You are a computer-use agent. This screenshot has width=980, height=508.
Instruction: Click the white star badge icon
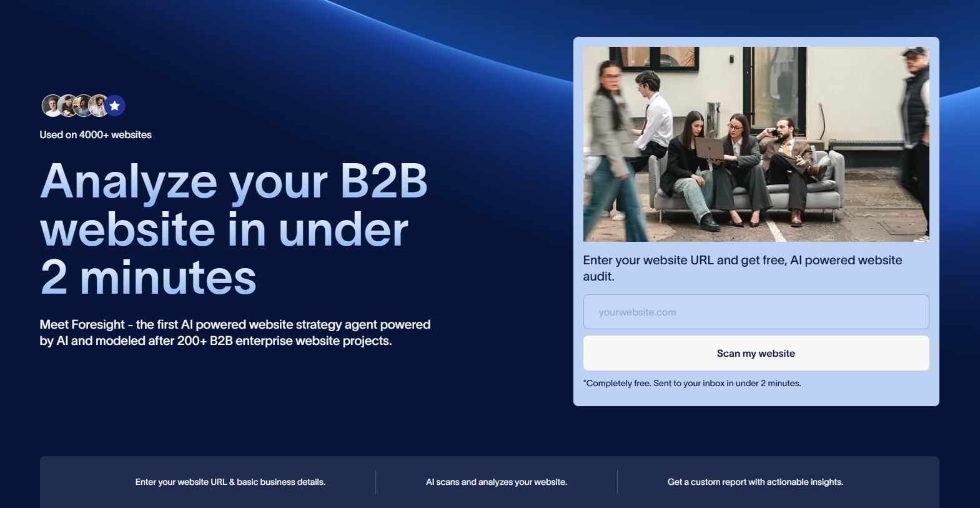(x=114, y=106)
